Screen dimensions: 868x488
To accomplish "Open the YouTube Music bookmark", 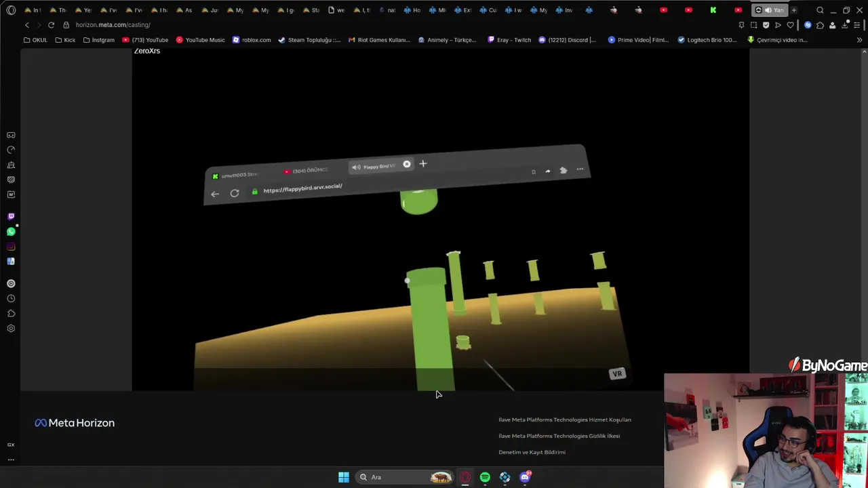I will click(201, 40).
